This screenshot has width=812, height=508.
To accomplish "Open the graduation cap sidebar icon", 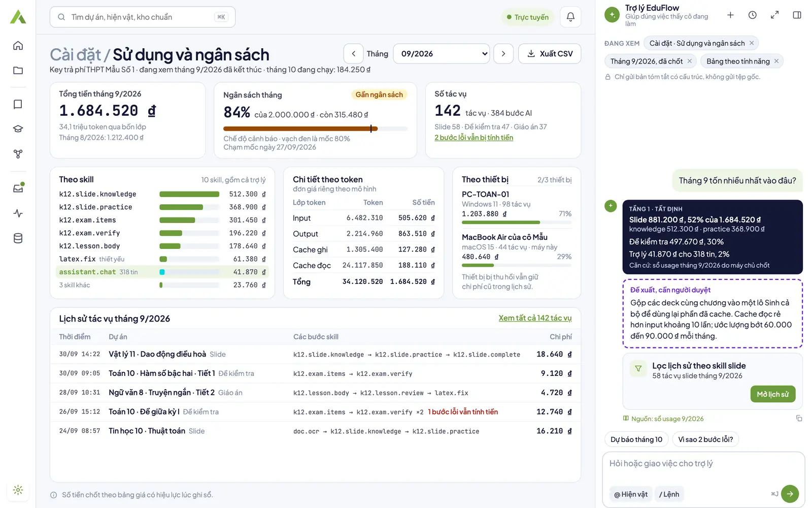I will click(18, 129).
